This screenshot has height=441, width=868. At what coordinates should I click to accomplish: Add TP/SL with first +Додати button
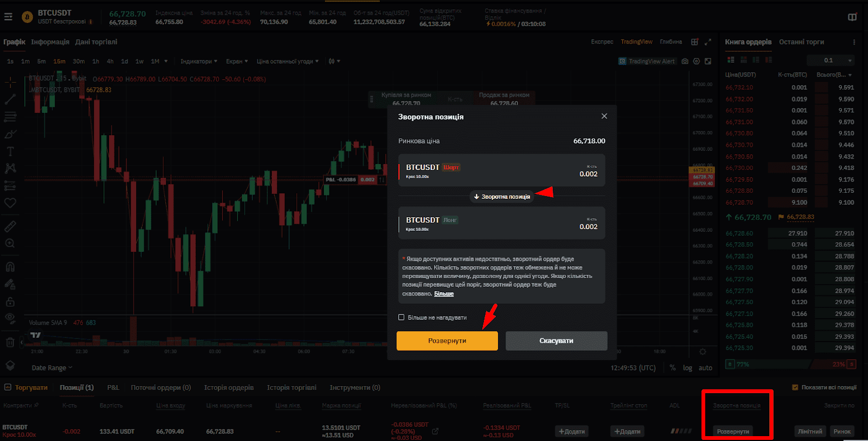click(x=571, y=431)
